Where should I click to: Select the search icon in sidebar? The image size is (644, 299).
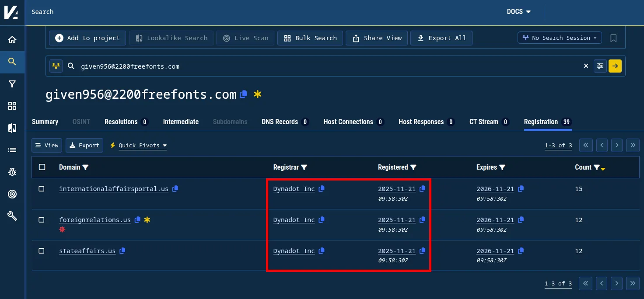(x=12, y=62)
